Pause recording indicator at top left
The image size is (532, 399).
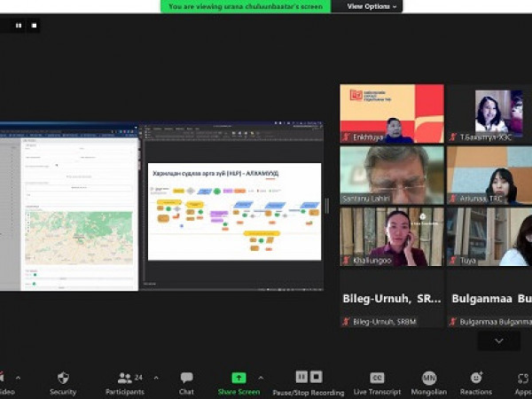click(x=19, y=26)
